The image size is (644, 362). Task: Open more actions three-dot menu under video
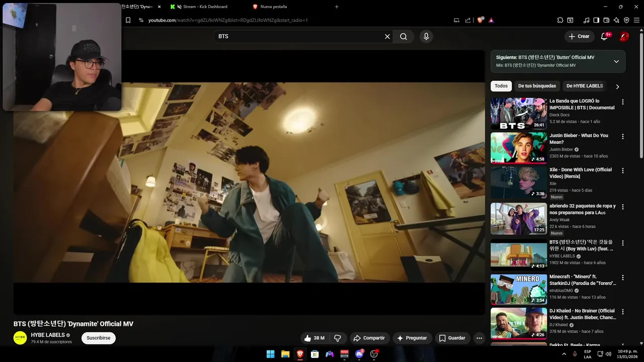(479, 338)
